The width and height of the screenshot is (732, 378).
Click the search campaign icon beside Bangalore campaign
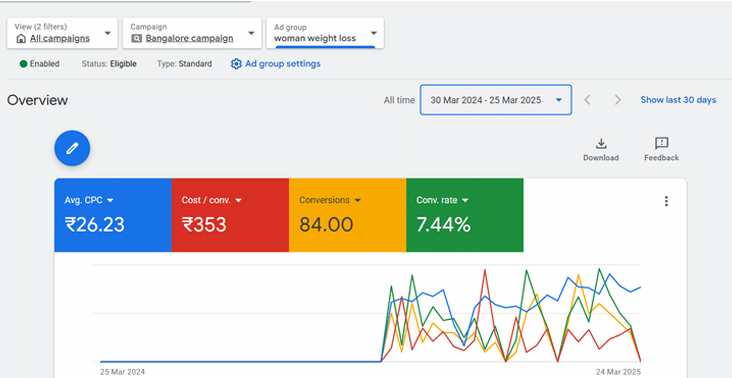coord(136,38)
